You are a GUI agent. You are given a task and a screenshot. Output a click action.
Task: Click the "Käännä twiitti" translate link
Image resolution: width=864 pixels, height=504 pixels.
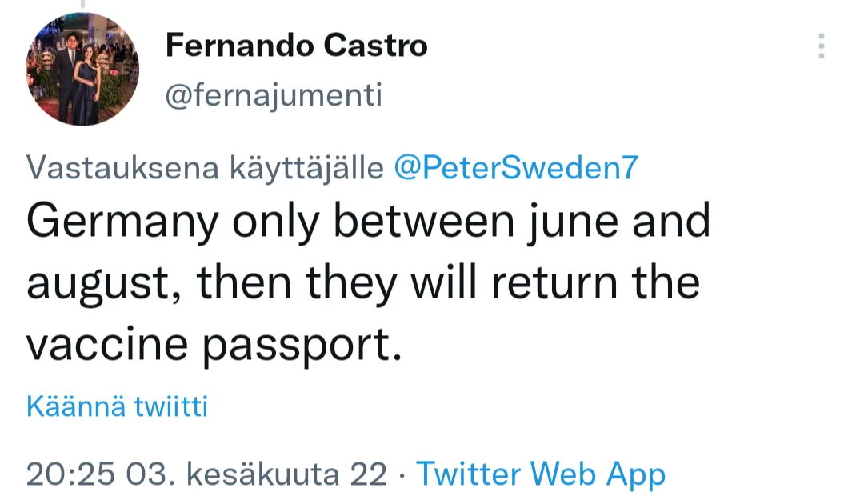[x=117, y=406]
